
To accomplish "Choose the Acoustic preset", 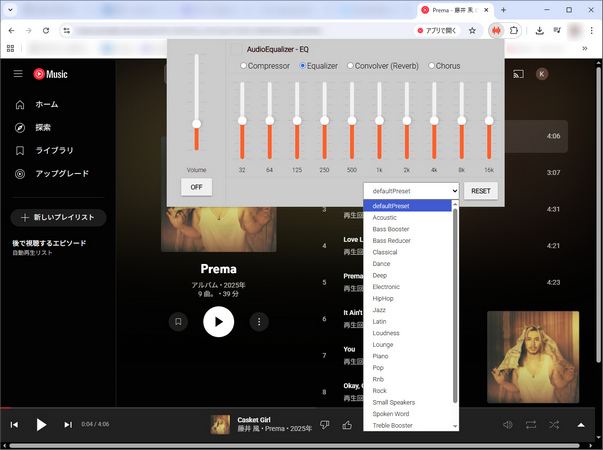I will [407, 217].
